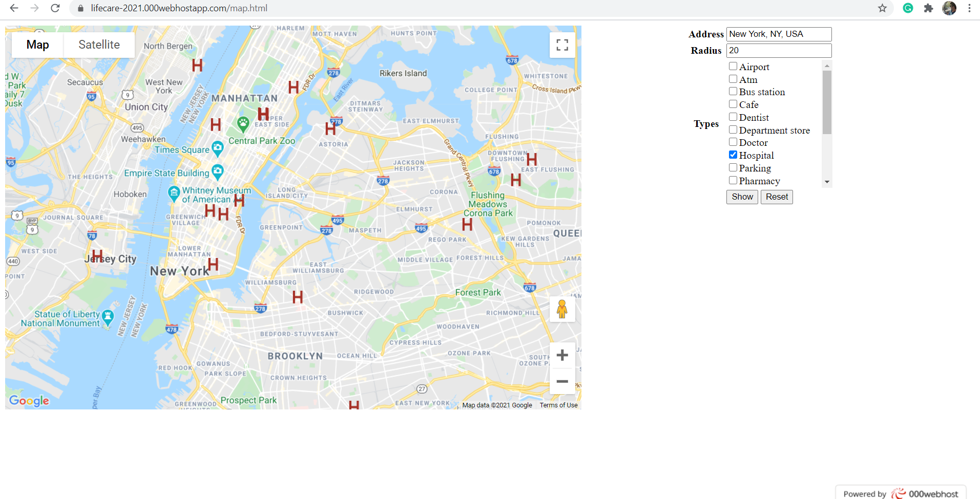
Task: Focus the Radius input field
Action: [x=779, y=51]
